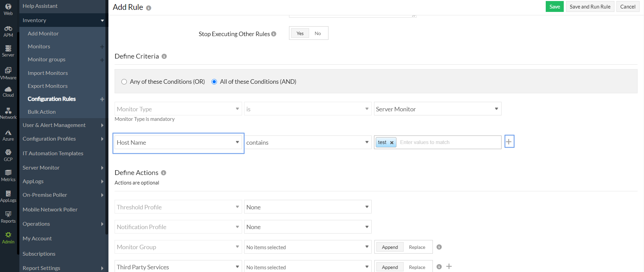
Task: Open the VMware section icon
Action: click(x=8, y=73)
